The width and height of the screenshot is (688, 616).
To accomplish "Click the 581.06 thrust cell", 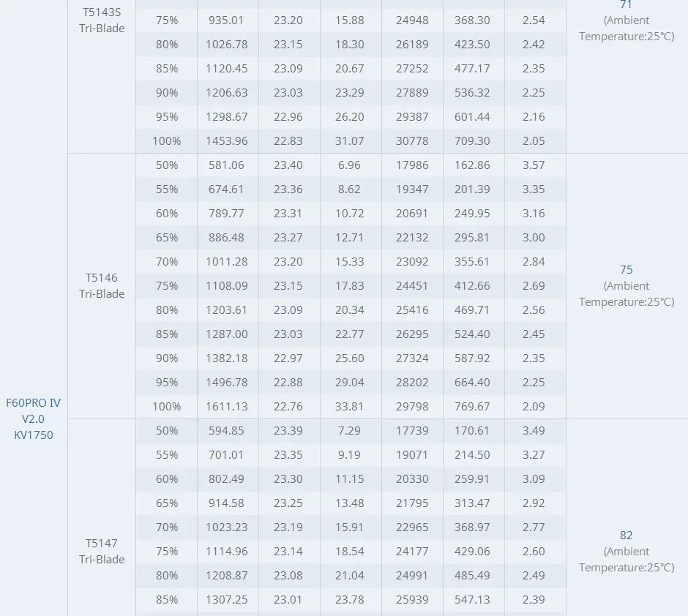I will click(227, 165).
